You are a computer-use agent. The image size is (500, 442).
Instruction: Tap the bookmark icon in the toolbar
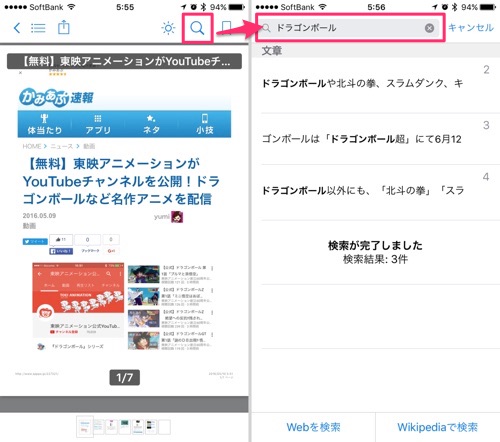pos(227,28)
